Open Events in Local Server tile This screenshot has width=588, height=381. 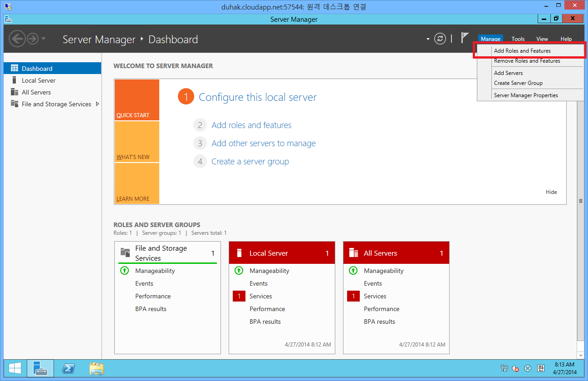(x=259, y=283)
